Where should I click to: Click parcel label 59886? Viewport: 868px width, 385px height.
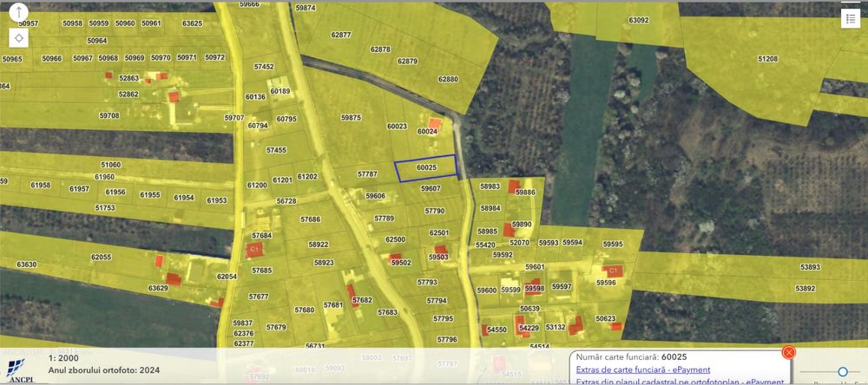pos(525,192)
